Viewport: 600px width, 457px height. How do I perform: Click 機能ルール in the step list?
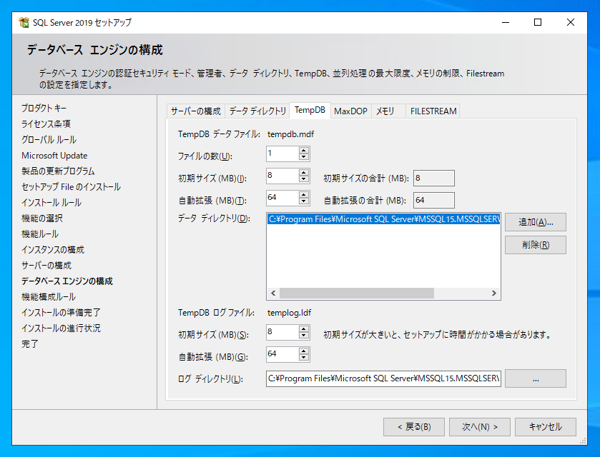click(40, 234)
